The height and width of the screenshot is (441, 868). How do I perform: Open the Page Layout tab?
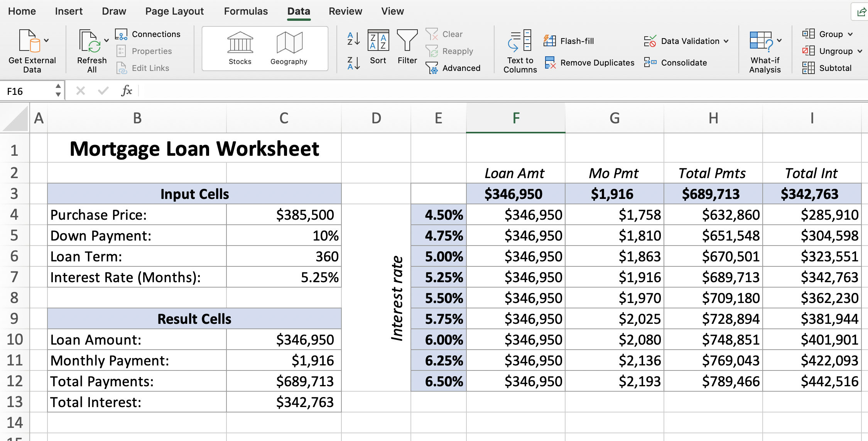pos(174,11)
